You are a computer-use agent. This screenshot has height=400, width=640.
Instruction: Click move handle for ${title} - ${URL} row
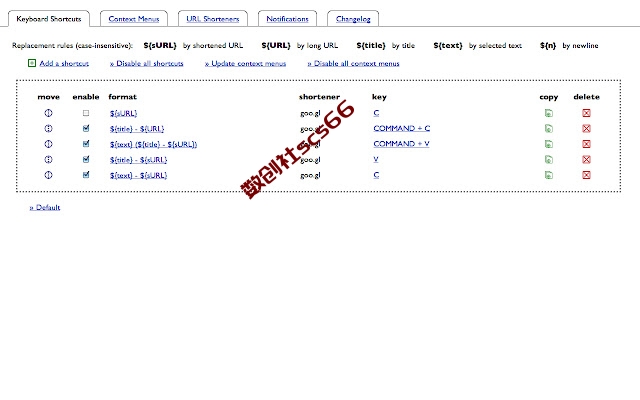[x=48, y=129]
